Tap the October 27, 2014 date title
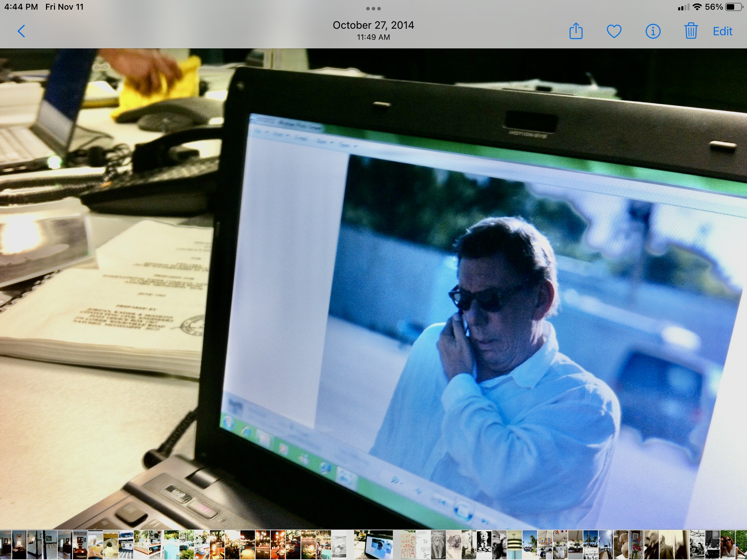 coord(373,25)
